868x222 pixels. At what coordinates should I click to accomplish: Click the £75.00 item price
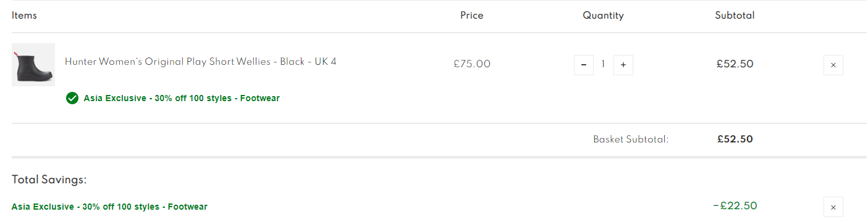pyautogui.click(x=472, y=64)
